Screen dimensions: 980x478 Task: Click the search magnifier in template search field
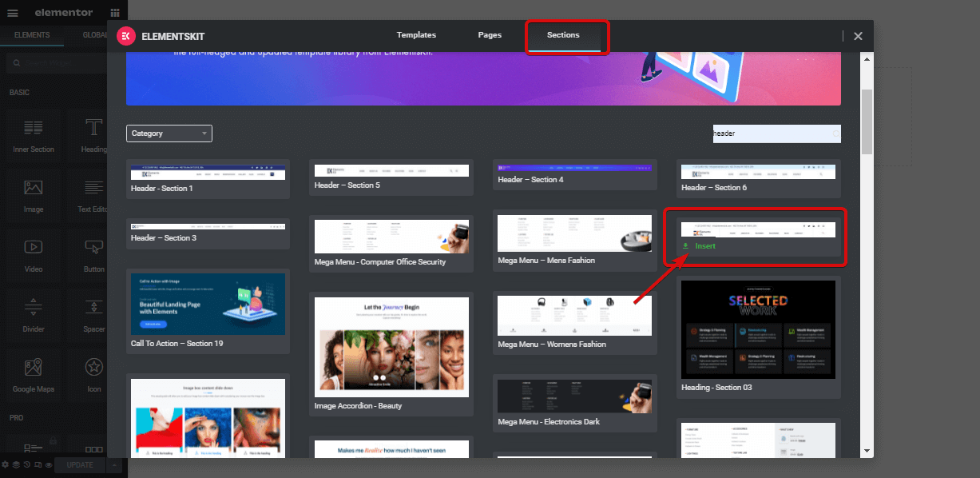(x=835, y=133)
